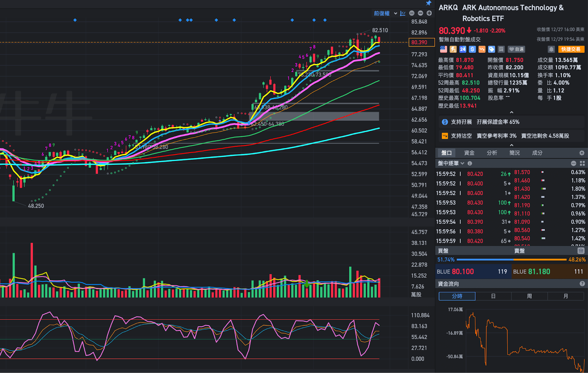Viewport: 588px width, 373px height.
Task: Click the striped circle icon in chart toolbar
Action: (x=412, y=13)
